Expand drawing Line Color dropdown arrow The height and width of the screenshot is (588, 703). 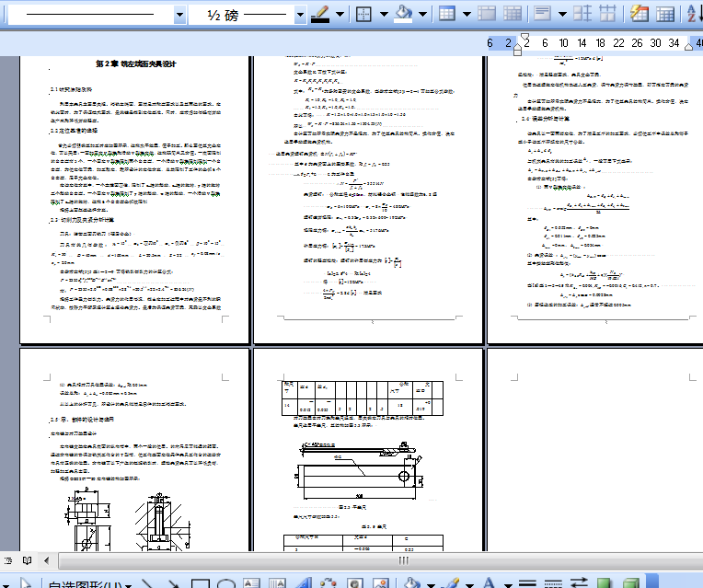coord(470,585)
